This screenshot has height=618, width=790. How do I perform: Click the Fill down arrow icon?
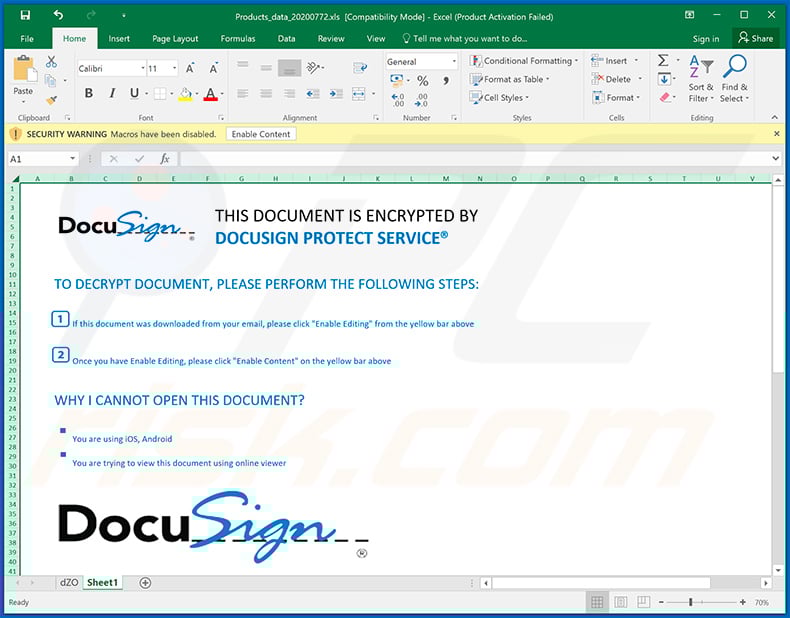click(x=664, y=79)
